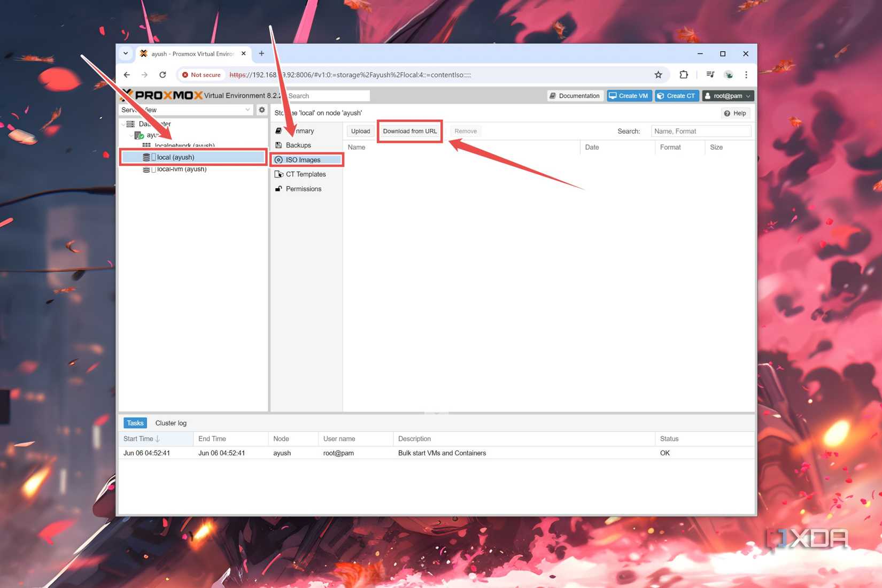Click the Download from URL button
Image resolution: width=882 pixels, height=588 pixels.
[409, 131]
